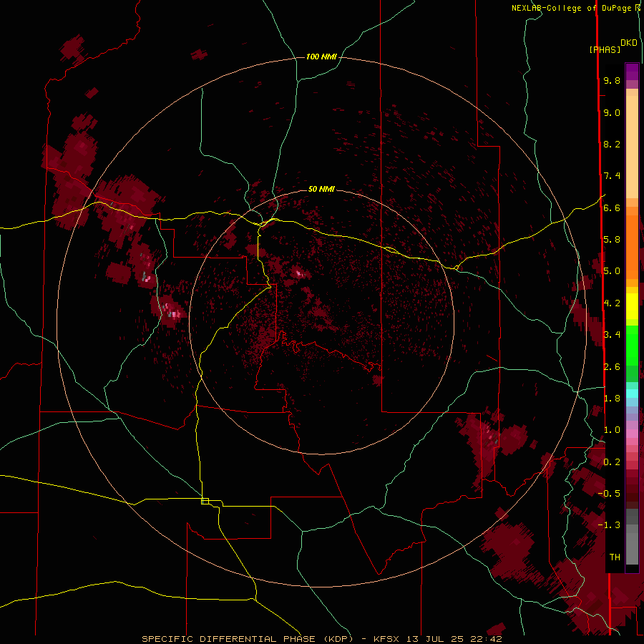Click the 4.2 value on color scale

tap(612, 303)
